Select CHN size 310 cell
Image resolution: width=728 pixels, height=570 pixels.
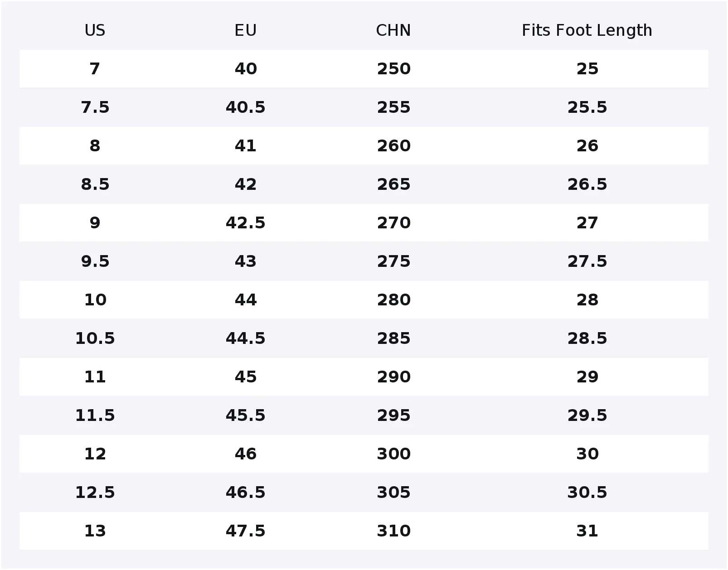click(393, 531)
